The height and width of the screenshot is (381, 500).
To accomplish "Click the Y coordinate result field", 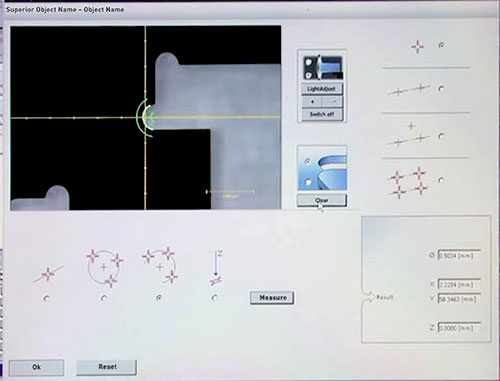I will click(459, 299).
